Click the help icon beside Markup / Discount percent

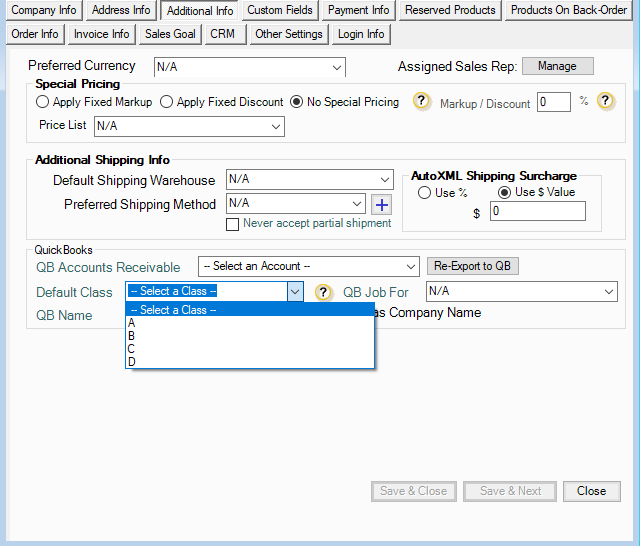coord(606,102)
